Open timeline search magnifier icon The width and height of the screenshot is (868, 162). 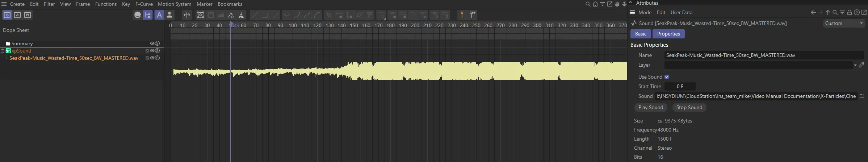588,4
